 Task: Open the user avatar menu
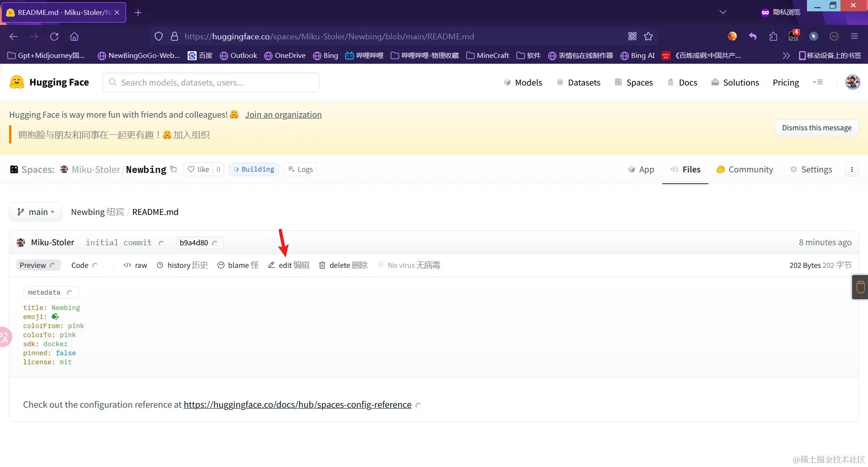(x=853, y=82)
